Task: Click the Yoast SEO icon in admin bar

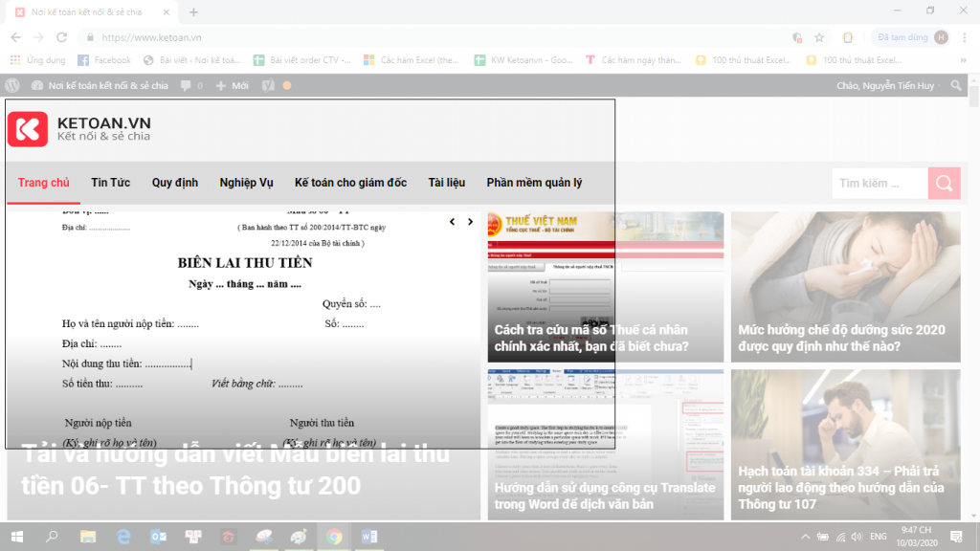Action: tap(268, 85)
